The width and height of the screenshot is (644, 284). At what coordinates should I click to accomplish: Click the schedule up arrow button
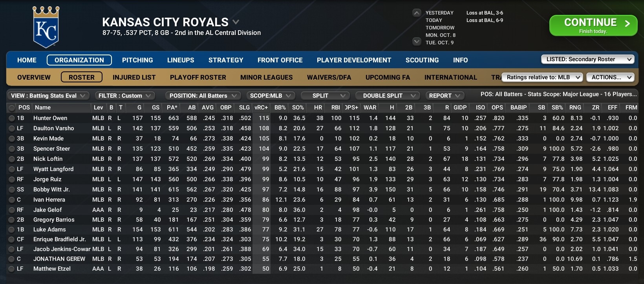417,13
